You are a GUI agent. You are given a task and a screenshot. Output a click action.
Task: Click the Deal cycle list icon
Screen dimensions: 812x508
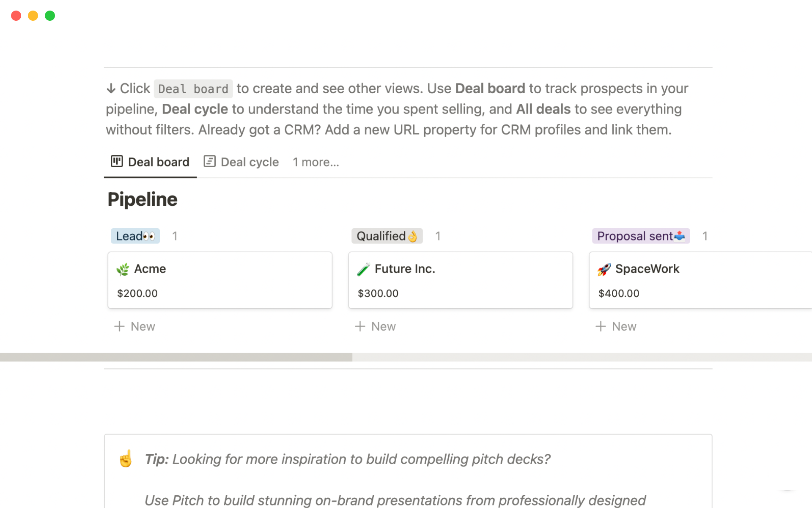pyautogui.click(x=209, y=161)
